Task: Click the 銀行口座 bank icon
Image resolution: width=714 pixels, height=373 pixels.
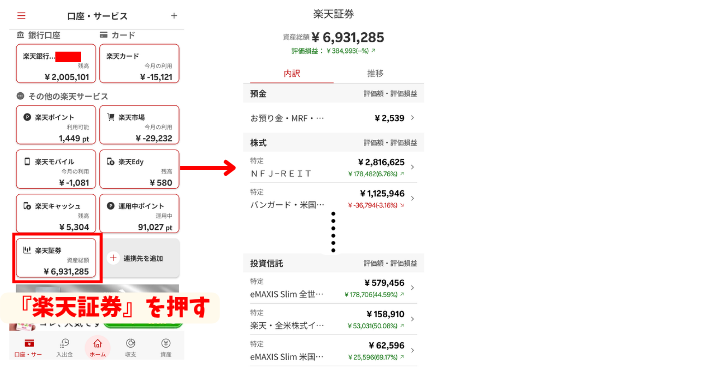Action: click(x=20, y=35)
